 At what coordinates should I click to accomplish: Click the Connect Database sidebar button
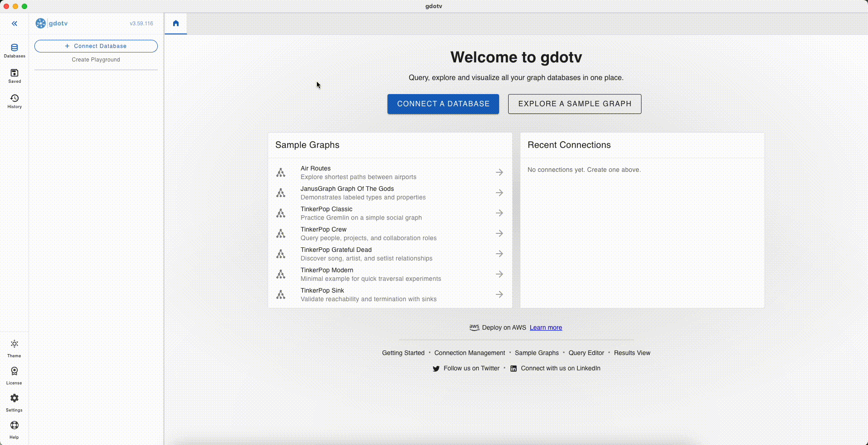click(x=96, y=46)
